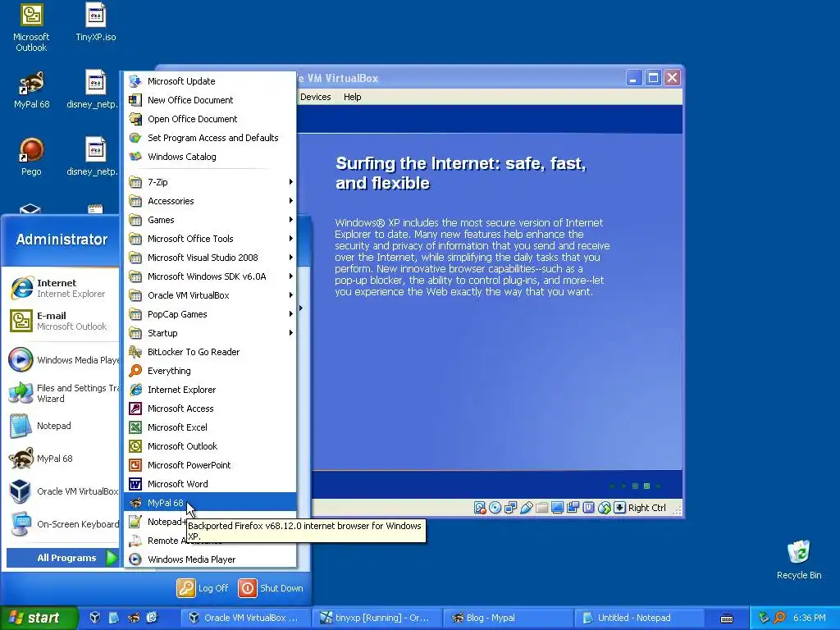Launch Microsoft Access
This screenshot has height=630, width=840.
211,409
